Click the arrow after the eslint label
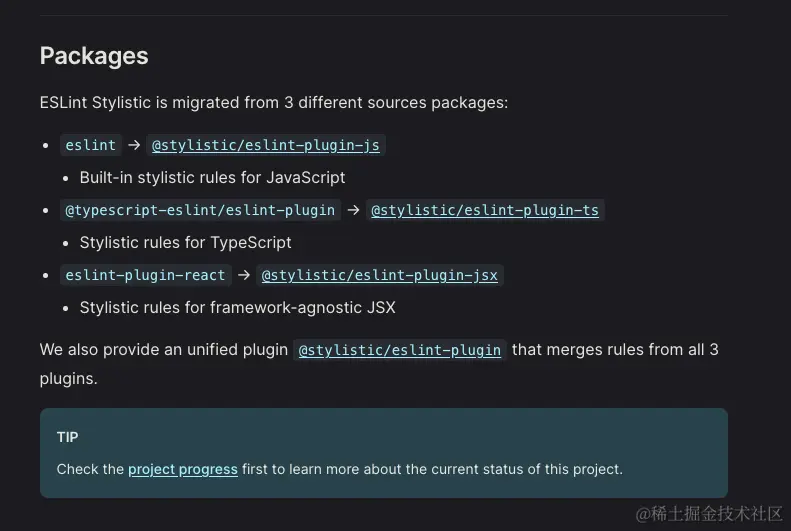This screenshot has width=791, height=531. [x=134, y=145]
